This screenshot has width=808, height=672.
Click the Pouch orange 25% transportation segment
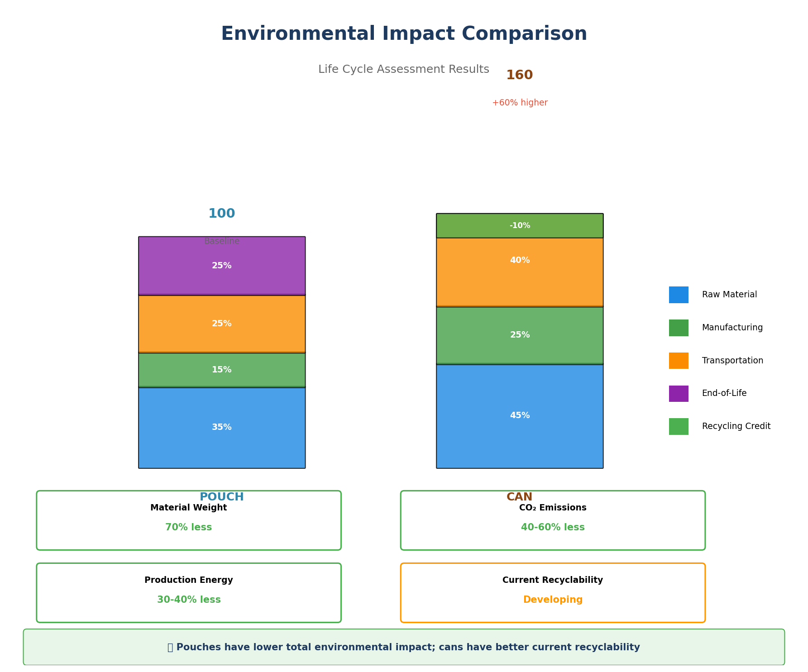[x=222, y=324]
